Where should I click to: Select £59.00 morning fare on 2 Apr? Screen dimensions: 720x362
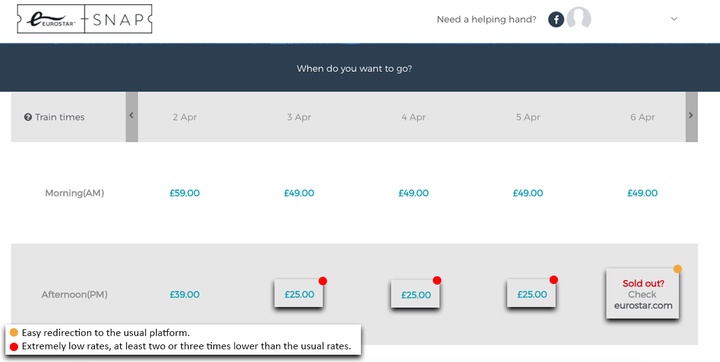click(185, 193)
